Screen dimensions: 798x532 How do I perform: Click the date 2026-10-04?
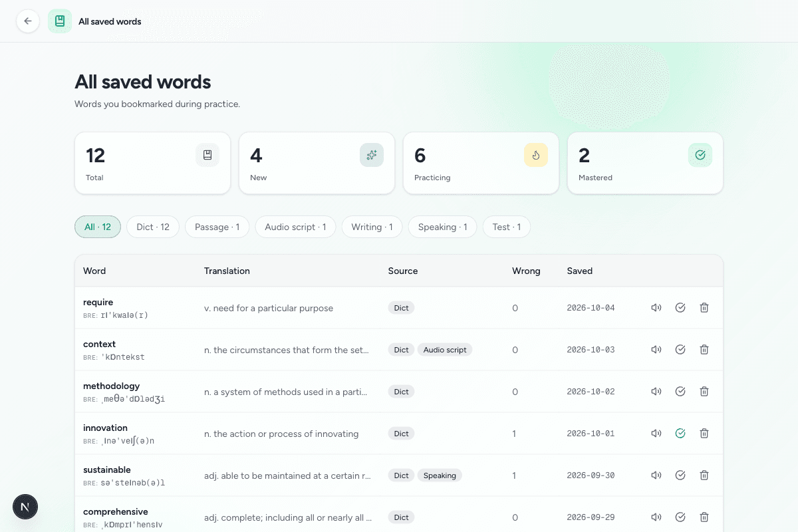[x=591, y=308]
